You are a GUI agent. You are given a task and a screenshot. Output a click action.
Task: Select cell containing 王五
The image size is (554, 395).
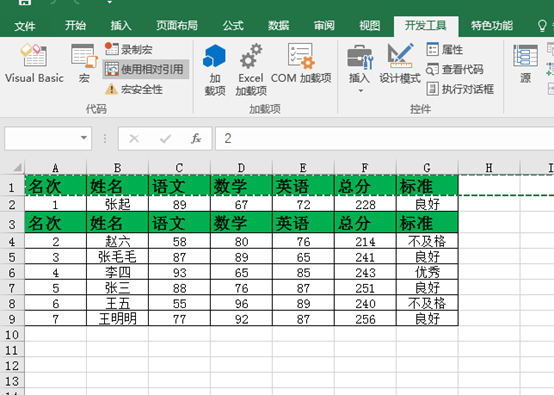(x=117, y=303)
